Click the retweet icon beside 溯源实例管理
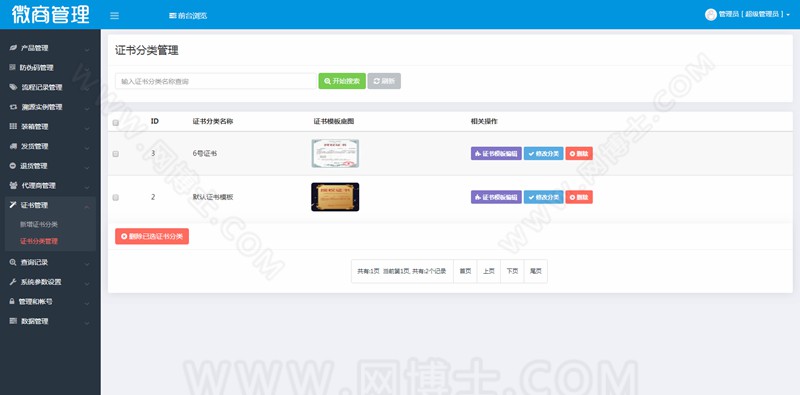The image size is (800, 395). (x=13, y=107)
